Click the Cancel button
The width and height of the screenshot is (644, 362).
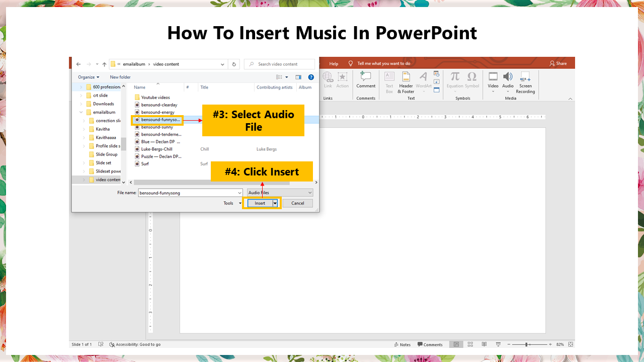click(x=297, y=203)
